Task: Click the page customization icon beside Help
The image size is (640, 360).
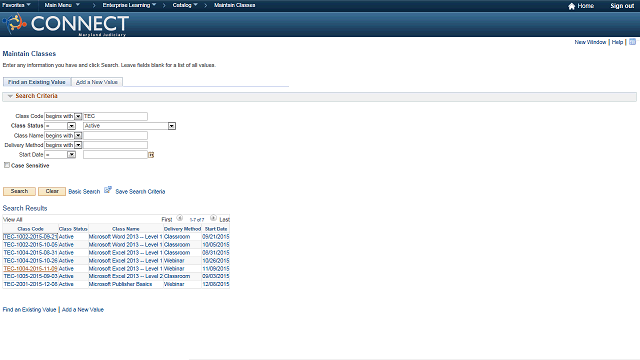Action: tap(632, 42)
